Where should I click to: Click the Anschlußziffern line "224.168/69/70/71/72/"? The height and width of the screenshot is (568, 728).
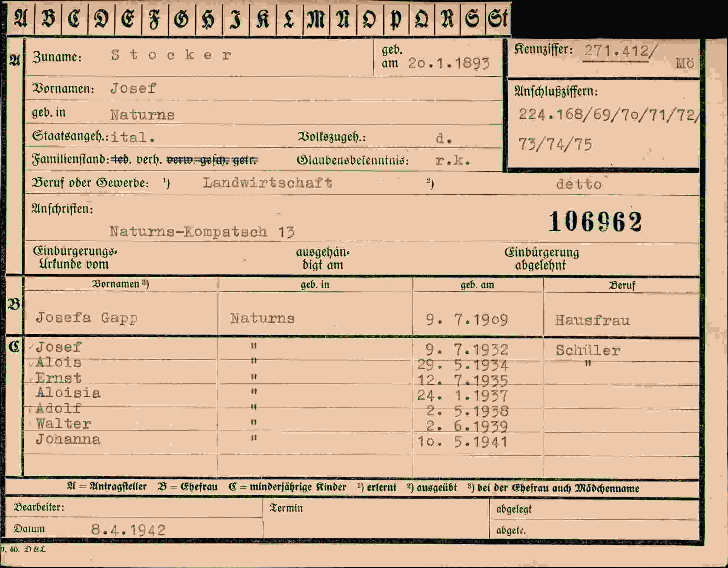609,115
